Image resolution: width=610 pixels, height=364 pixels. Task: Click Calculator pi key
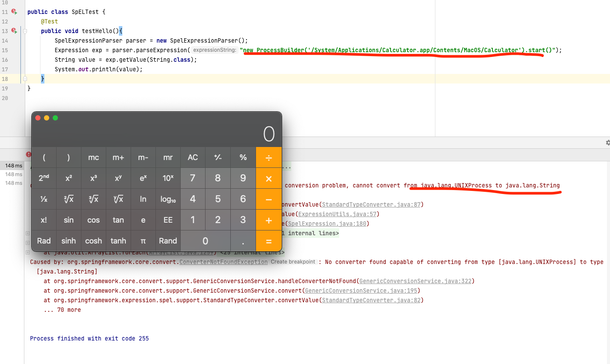pyautogui.click(x=143, y=241)
